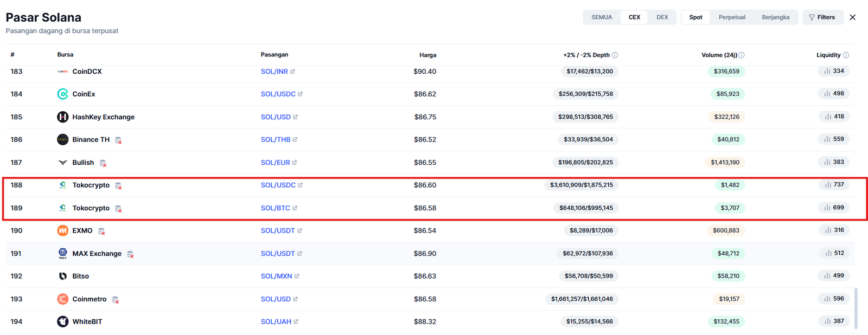Screen dimensions: 868x335
Task: Open the Bitso SOL/MXN pair link
Action: (x=277, y=276)
